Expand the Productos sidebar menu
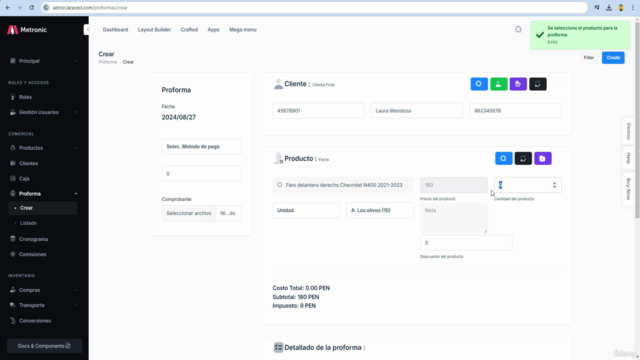This screenshot has height=360, width=640. pos(43,148)
